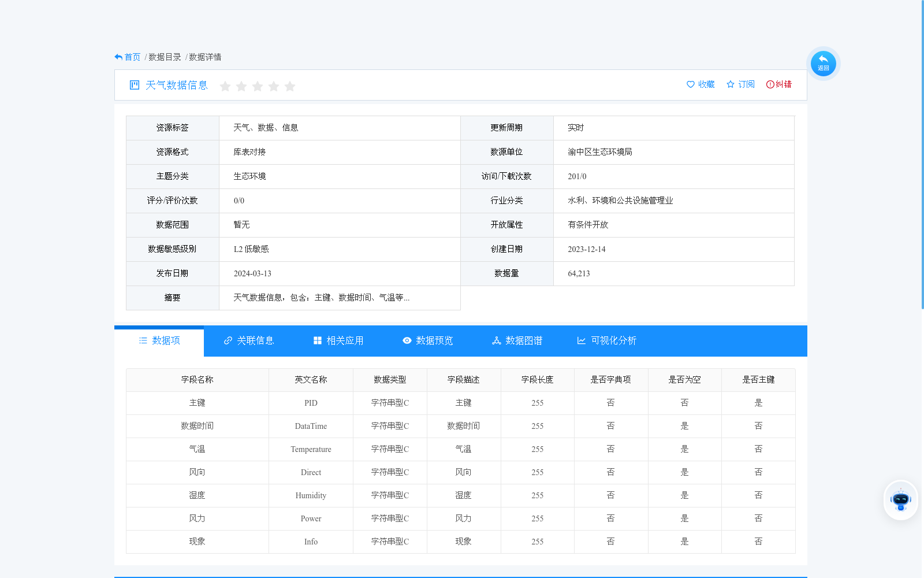
Task: Click the 实时 update cycle value
Action: pyautogui.click(x=576, y=128)
